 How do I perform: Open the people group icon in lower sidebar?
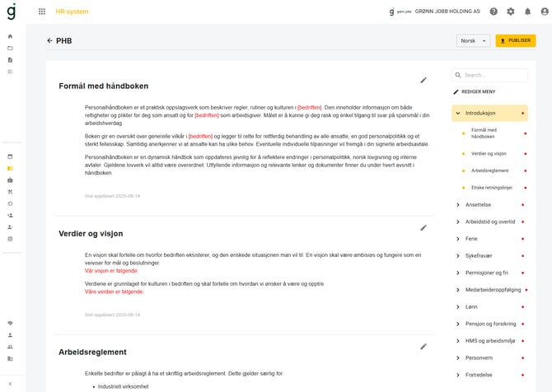pyautogui.click(x=10, y=347)
